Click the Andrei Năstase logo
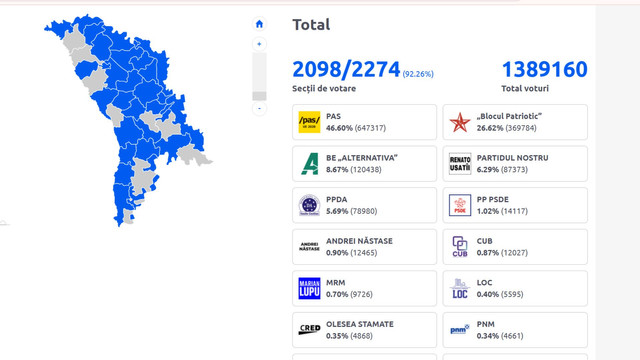Screen dimensions: 640x360 309,247
